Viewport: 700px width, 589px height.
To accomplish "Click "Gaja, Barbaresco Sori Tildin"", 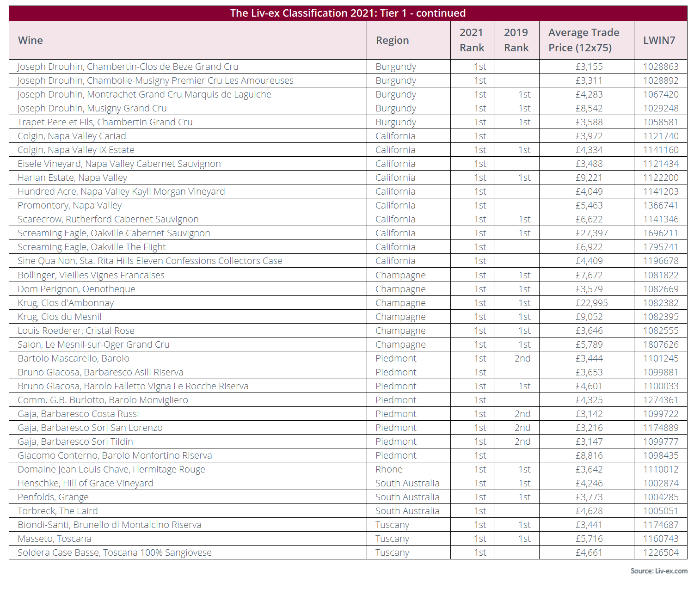I will point(75,442).
